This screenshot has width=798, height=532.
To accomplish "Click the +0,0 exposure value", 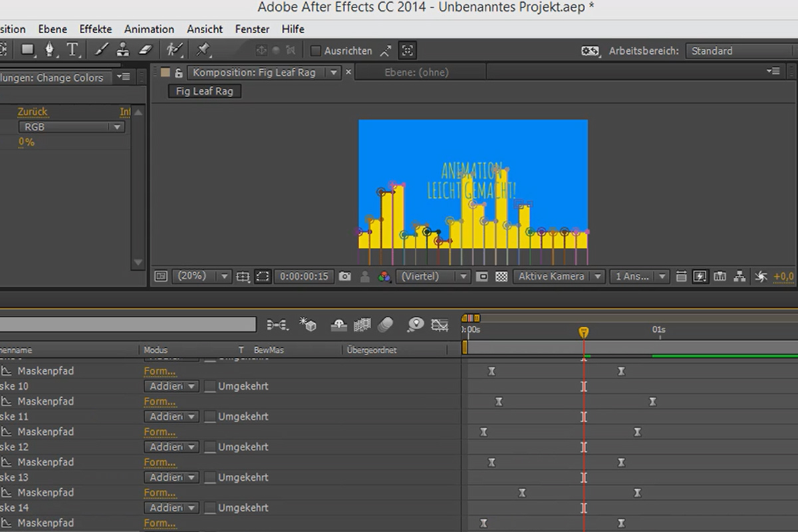I will [783, 277].
